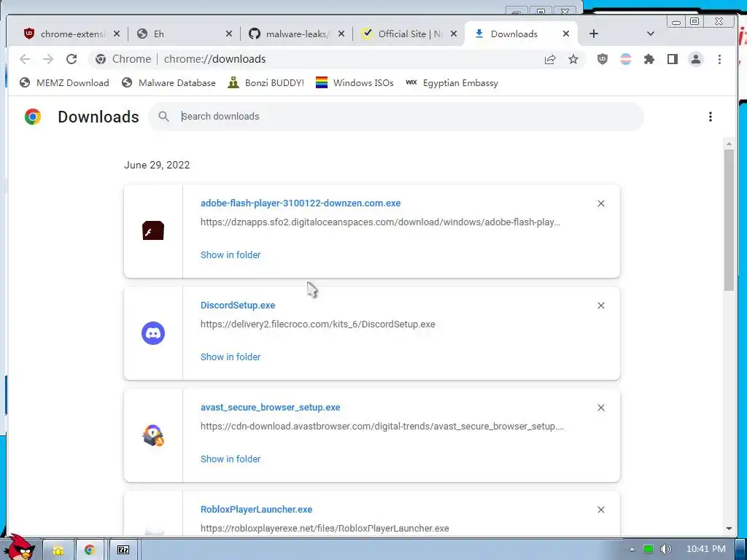Click the Chrome taskbar icon
The height and width of the screenshot is (560, 747).
(x=90, y=551)
